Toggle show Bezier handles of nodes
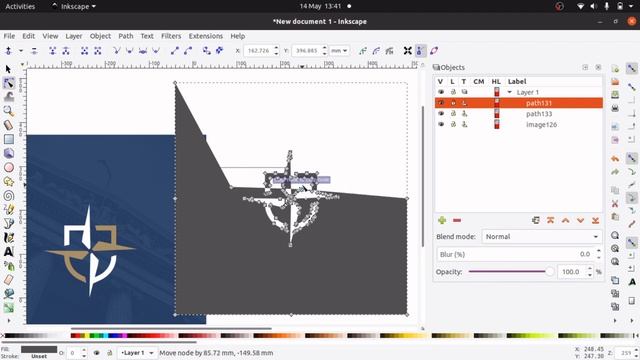Viewport: 640px width, 360px height. [x=420, y=51]
